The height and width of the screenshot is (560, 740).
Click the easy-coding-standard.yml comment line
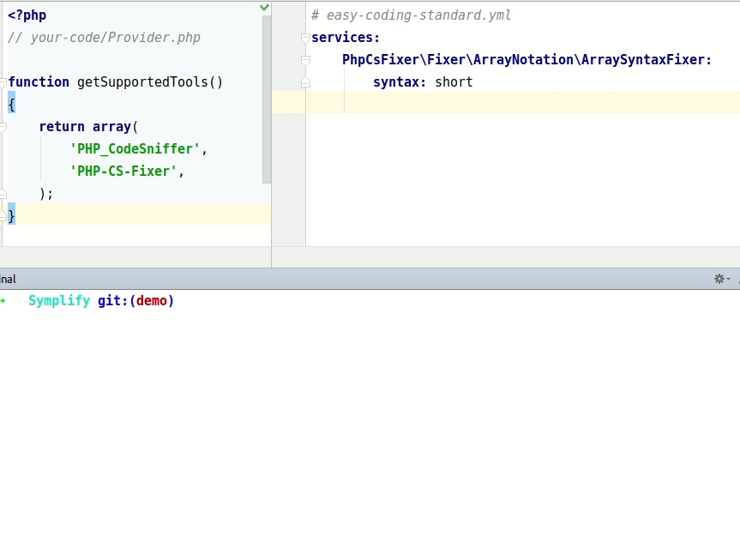click(411, 15)
